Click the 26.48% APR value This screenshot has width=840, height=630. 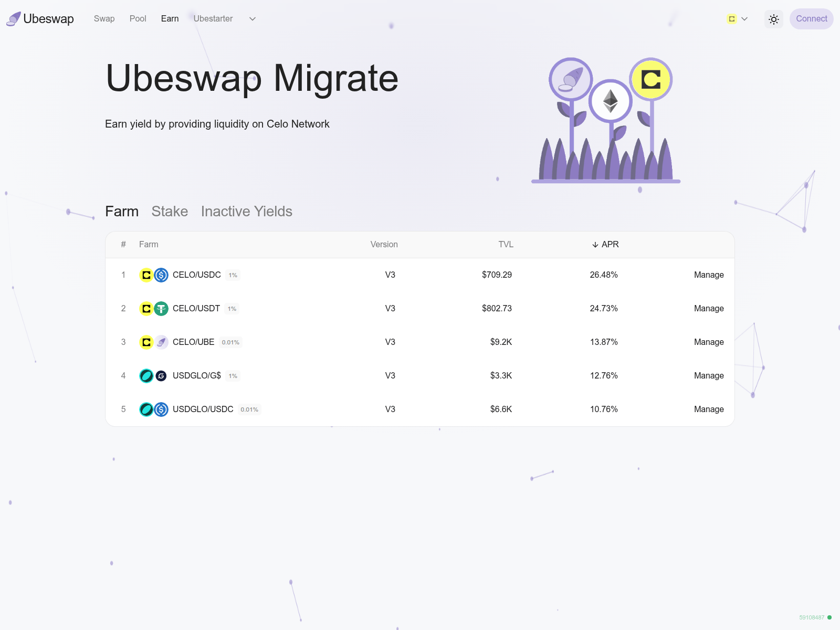point(604,275)
